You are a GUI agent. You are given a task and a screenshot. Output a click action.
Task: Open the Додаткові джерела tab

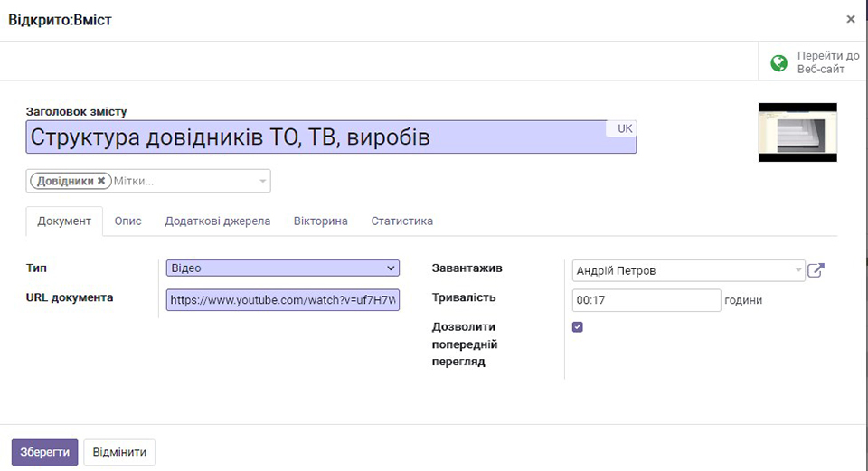(x=217, y=221)
